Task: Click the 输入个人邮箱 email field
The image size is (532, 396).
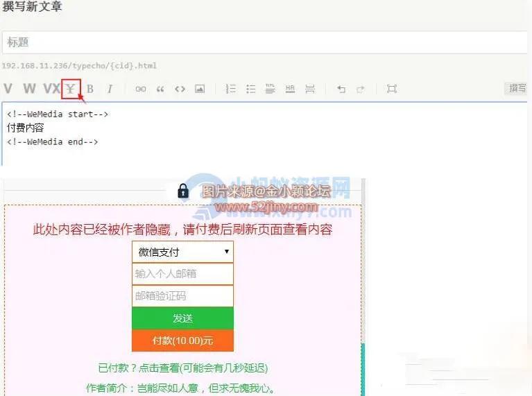Action: 182,274
